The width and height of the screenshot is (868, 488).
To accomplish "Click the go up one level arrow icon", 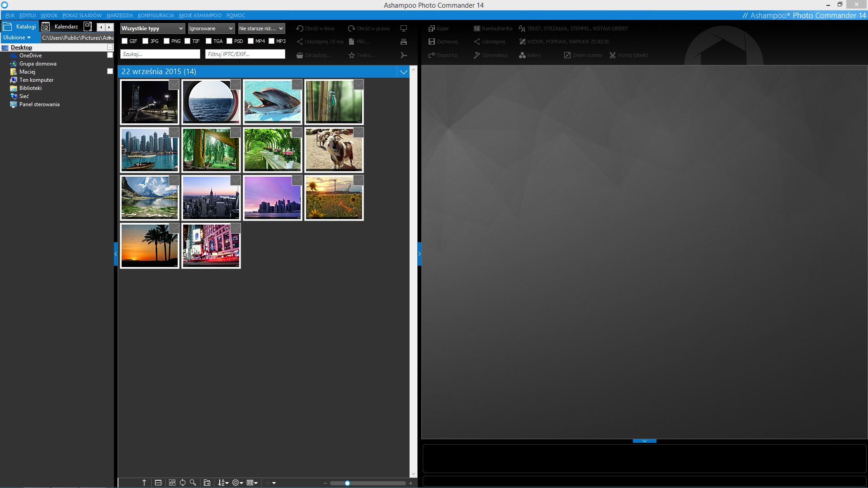I will (144, 483).
